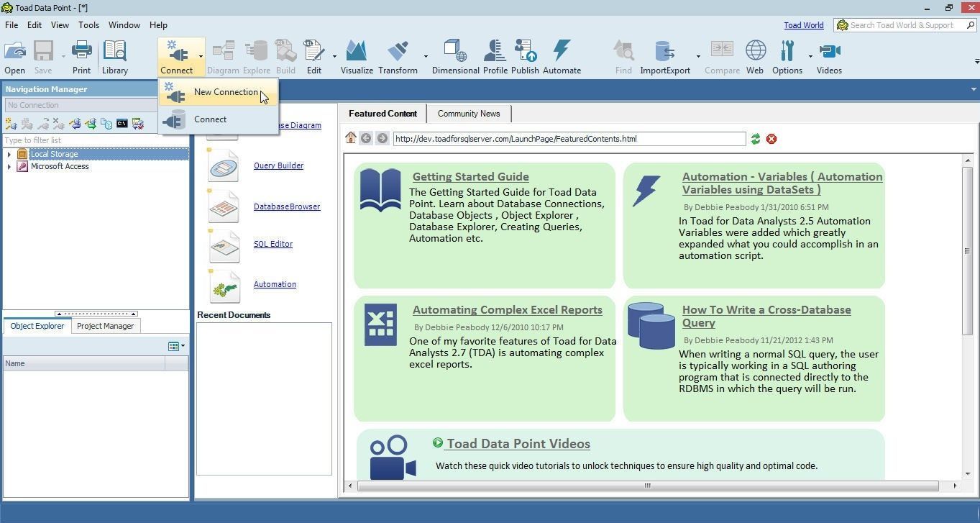Image resolution: width=980 pixels, height=523 pixels.
Task: Open the Tools menu
Action: pos(88,25)
